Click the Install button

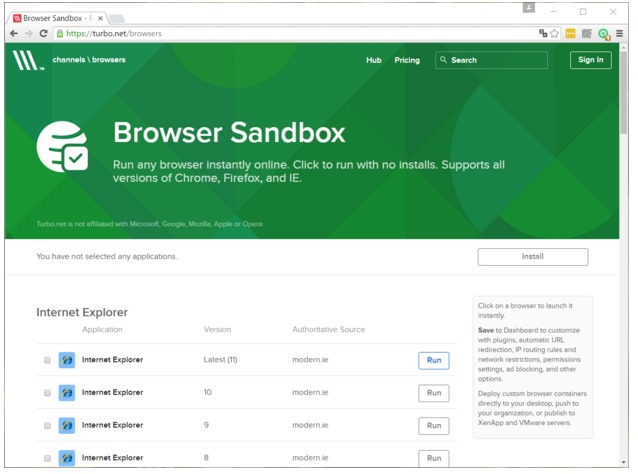coord(533,257)
